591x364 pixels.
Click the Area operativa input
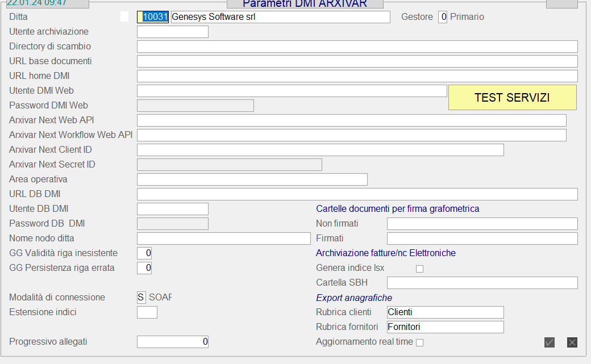252,179
